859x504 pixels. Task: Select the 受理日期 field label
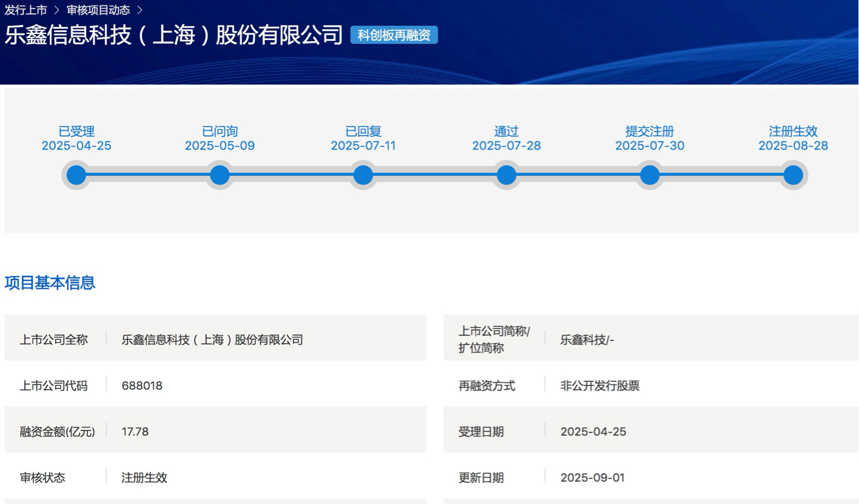[481, 432]
